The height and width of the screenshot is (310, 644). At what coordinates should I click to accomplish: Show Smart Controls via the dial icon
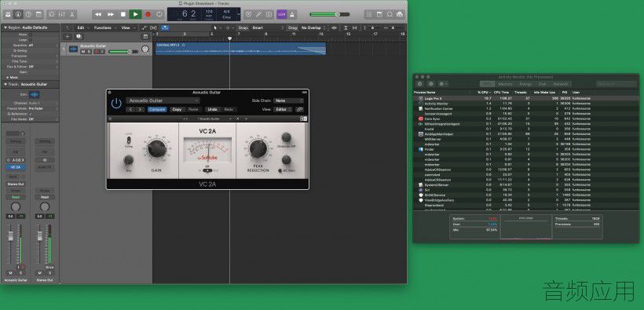51,14
